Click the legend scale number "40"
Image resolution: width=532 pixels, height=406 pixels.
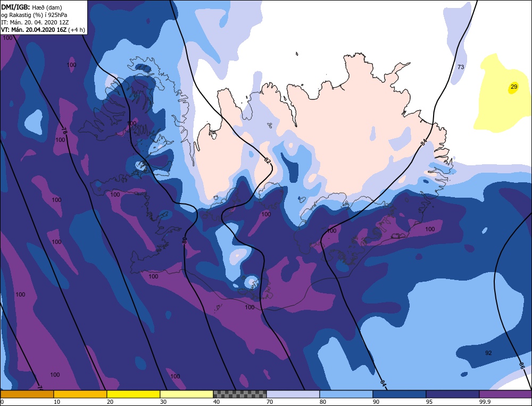coord(217,402)
